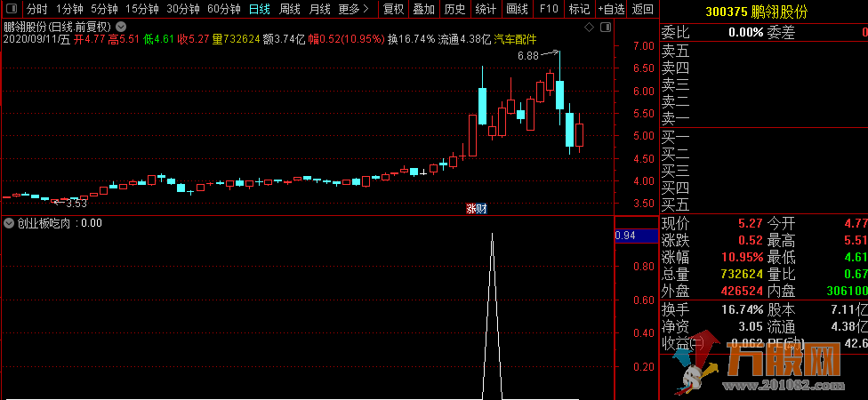868x400 pixels.
Task: Add stock to 自选 watchlist
Action: coord(611,9)
